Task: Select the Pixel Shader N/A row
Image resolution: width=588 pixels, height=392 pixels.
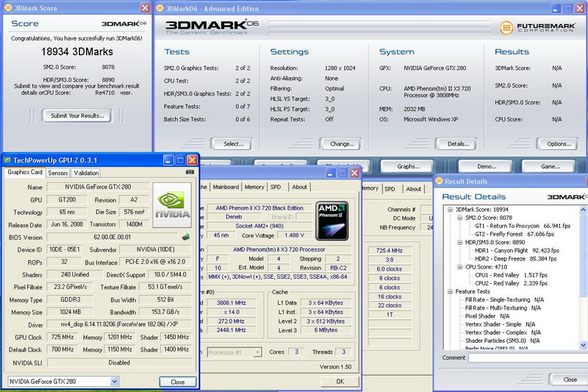Action: point(487,316)
